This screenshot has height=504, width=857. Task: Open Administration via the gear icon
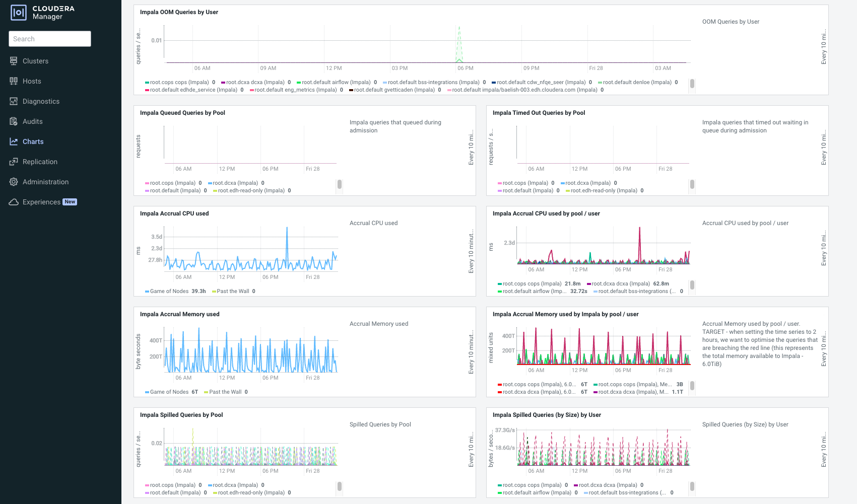14,182
